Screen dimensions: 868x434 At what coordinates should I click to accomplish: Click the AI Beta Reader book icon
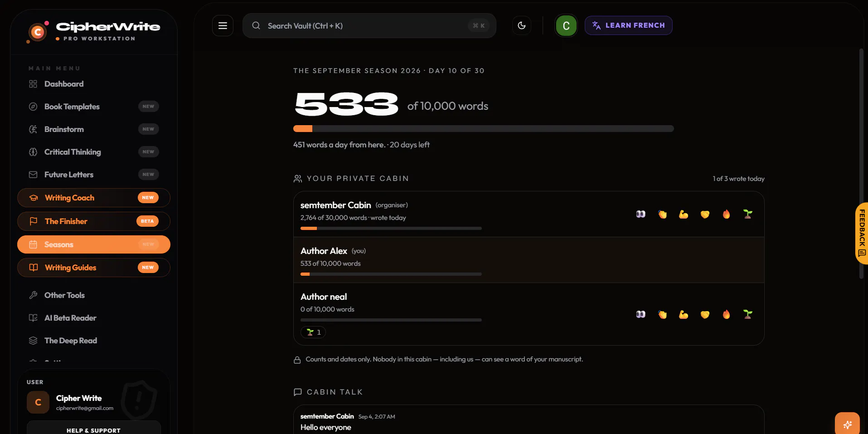pyautogui.click(x=33, y=318)
